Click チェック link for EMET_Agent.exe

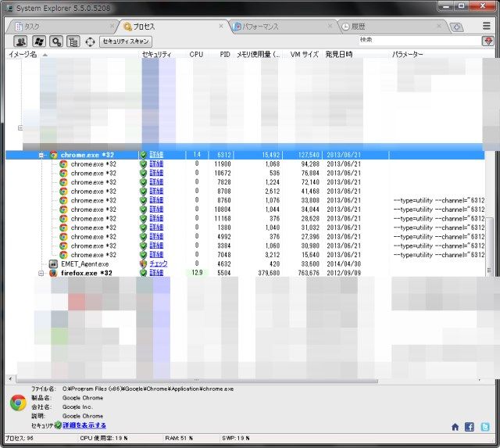click(x=159, y=263)
